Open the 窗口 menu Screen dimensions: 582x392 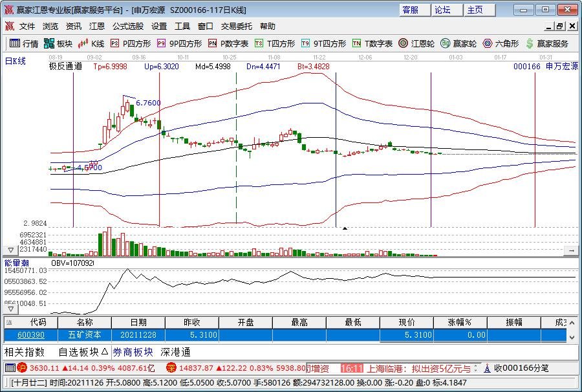[x=205, y=26]
